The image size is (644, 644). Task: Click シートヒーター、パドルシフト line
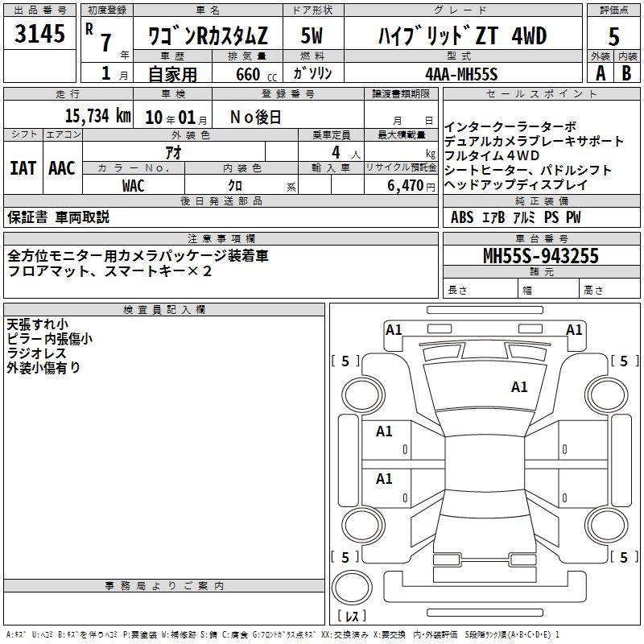point(528,170)
